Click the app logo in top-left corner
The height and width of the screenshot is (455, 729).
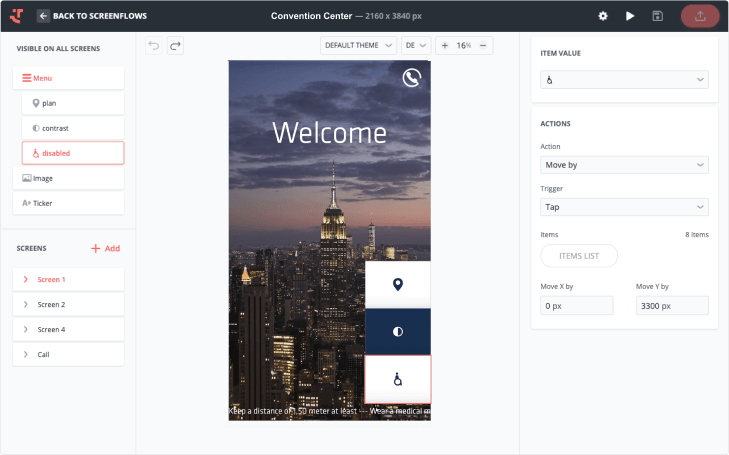click(x=17, y=16)
